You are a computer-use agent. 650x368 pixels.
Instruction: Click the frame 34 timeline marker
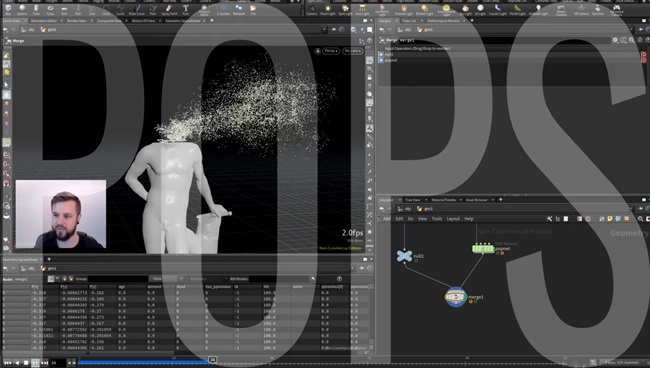point(212,360)
